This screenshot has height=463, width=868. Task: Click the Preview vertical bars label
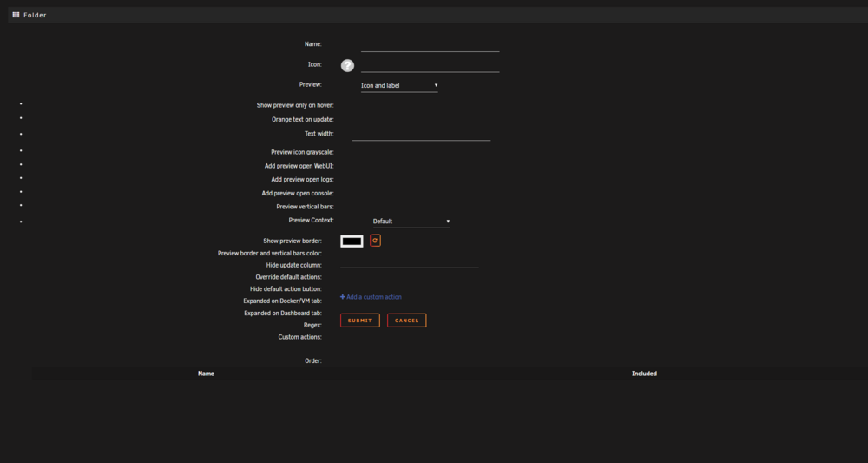pos(305,207)
